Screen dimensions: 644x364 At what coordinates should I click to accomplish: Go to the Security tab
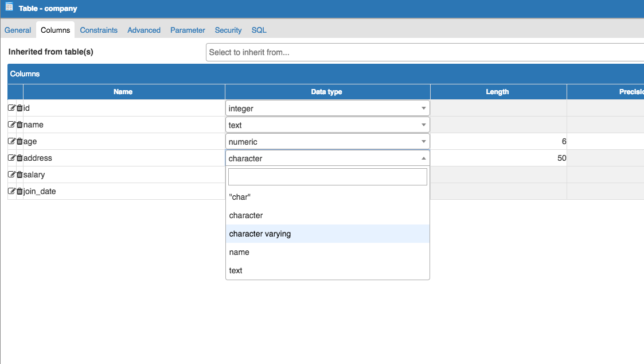228,30
